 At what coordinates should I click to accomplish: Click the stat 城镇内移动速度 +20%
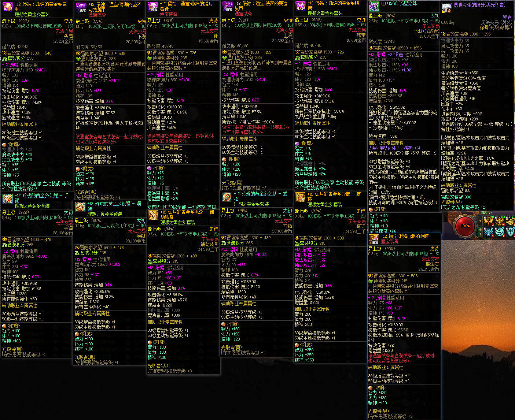pos(462,114)
